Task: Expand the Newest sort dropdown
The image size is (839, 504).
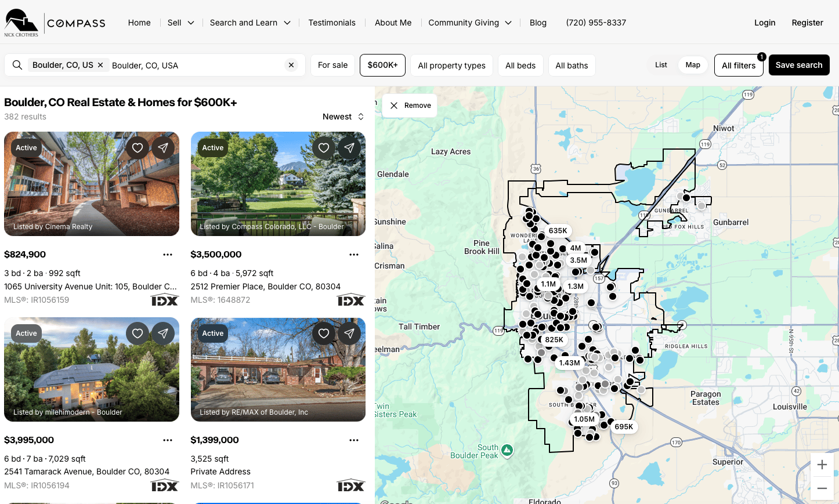Action: [x=343, y=117]
